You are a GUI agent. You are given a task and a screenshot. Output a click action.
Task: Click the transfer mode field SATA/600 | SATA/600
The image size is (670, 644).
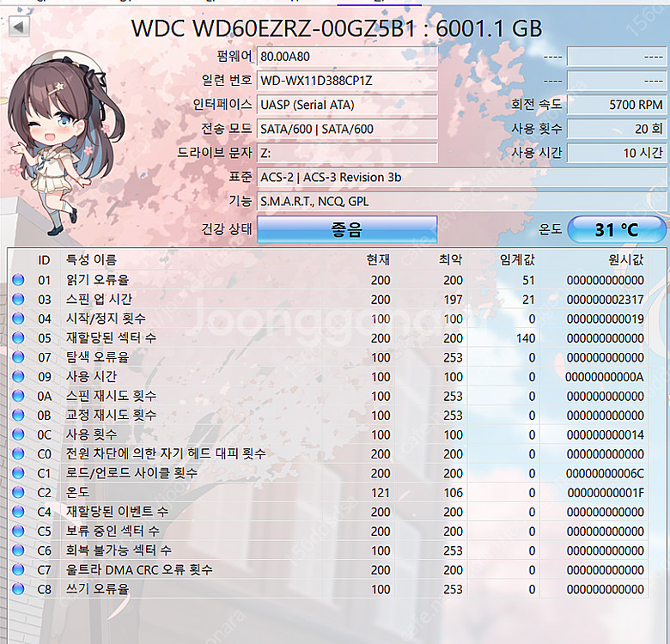click(347, 129)
